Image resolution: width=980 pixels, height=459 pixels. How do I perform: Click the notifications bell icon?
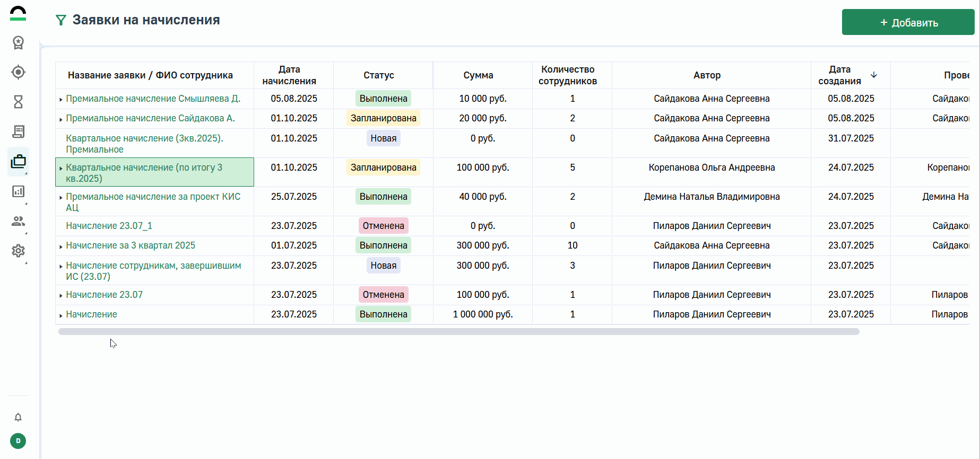click(x=18, y=418)
